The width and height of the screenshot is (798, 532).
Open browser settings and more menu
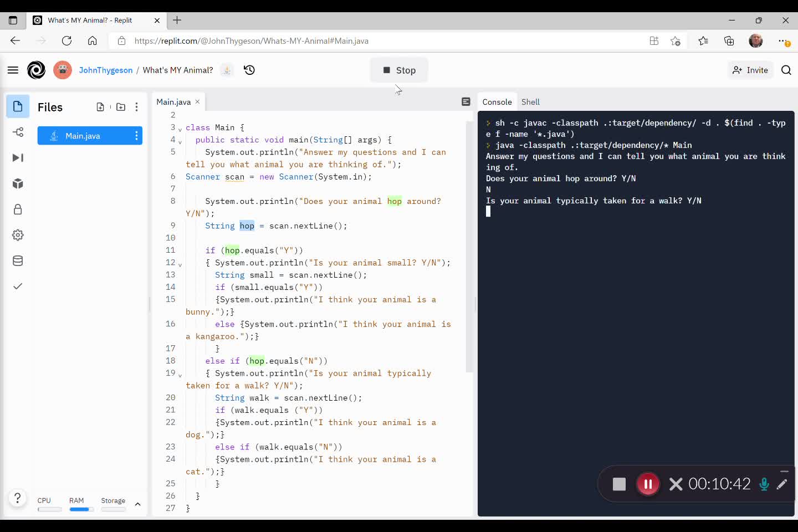784,41
